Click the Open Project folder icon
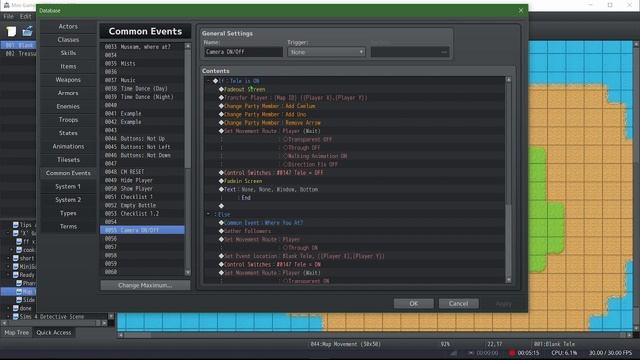Screen dimensions: 640x360 [27, 31]
